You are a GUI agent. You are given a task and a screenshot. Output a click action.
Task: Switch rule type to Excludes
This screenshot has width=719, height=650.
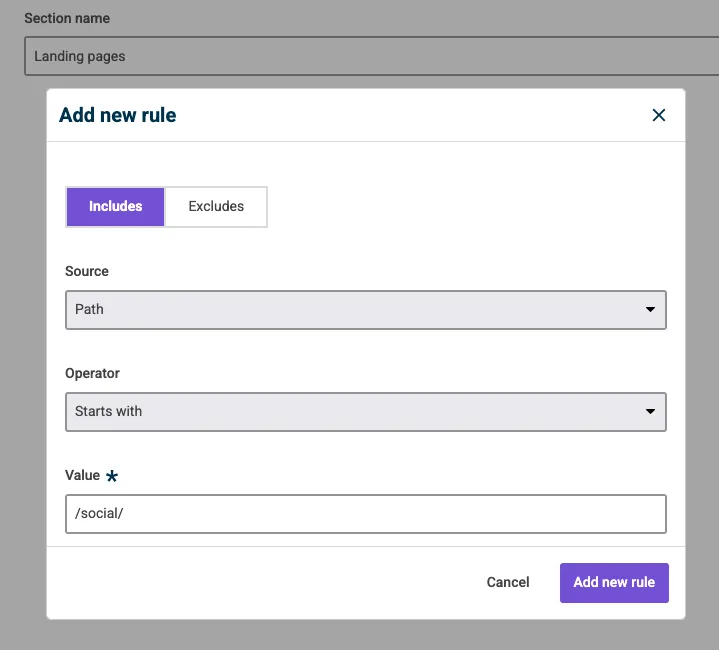coord(216,207)
